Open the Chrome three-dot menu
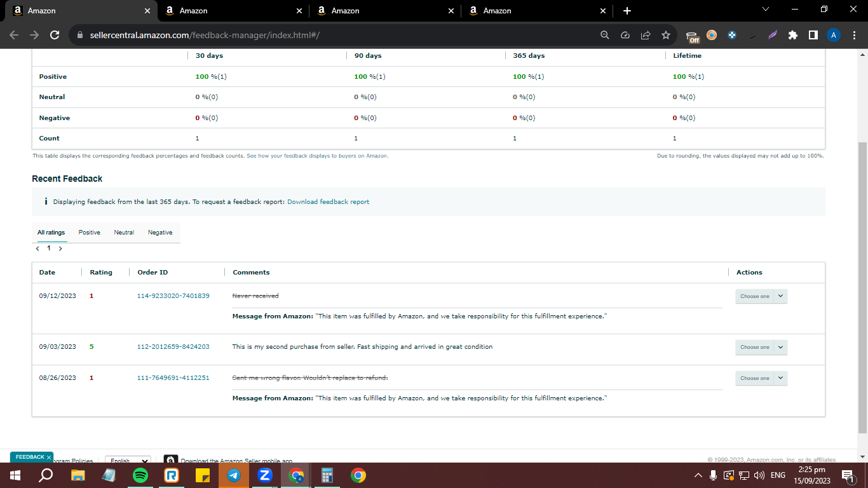Viewport: 868px width, 488px height. tap(853, 36)
